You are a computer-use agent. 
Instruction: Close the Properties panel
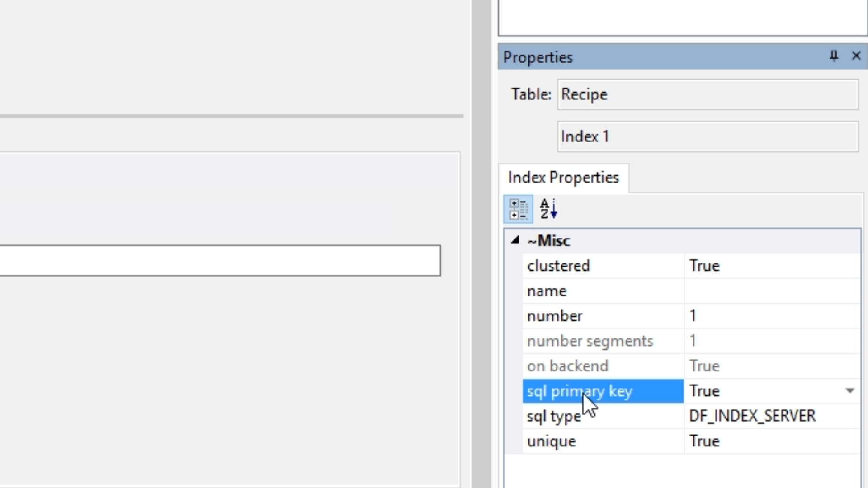click(856, 56)
